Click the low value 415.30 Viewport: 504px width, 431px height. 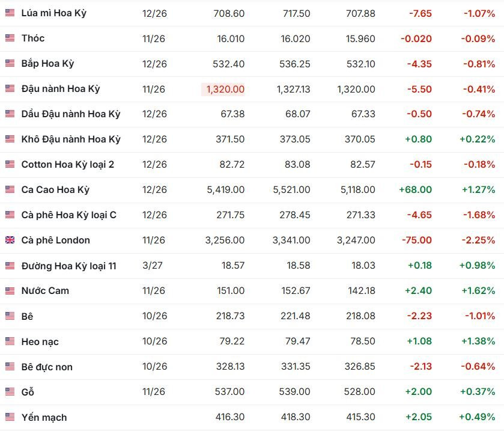coord(360,417)
